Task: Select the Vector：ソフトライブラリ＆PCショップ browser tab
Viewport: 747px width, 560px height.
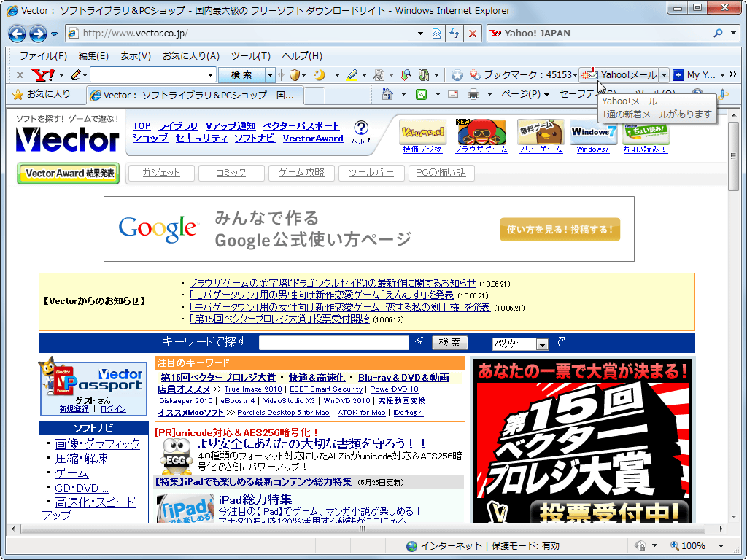Action: pos(194,95)
